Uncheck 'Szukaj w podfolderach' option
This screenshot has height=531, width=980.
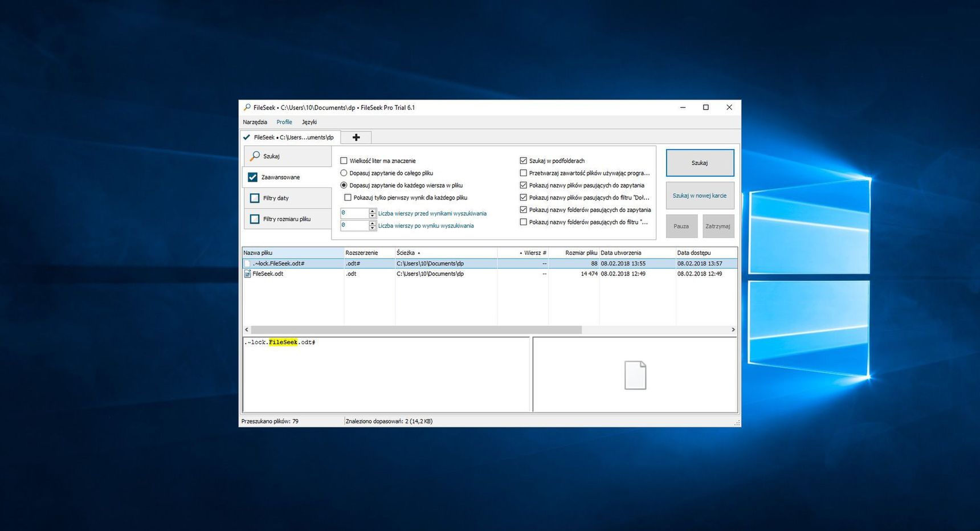pos(523,161)
